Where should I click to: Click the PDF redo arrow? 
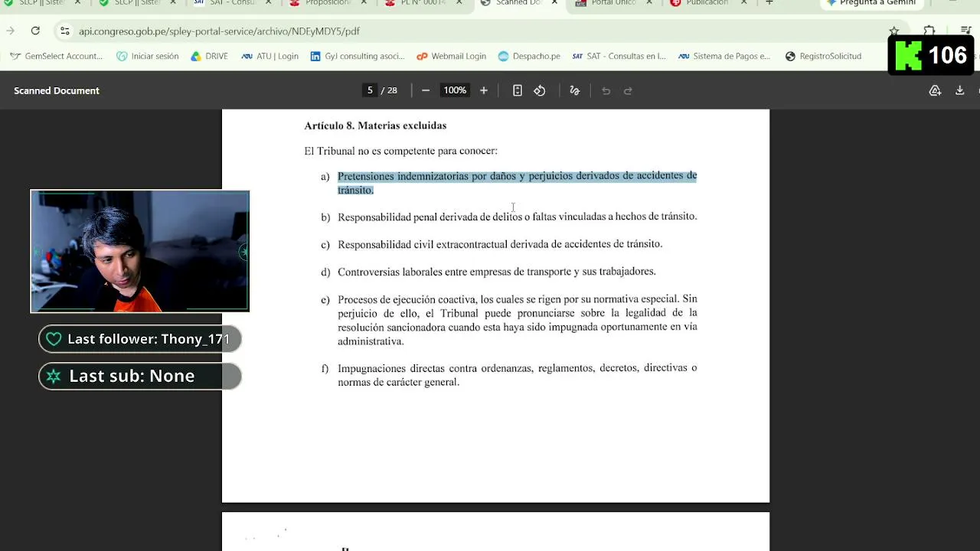628,90
